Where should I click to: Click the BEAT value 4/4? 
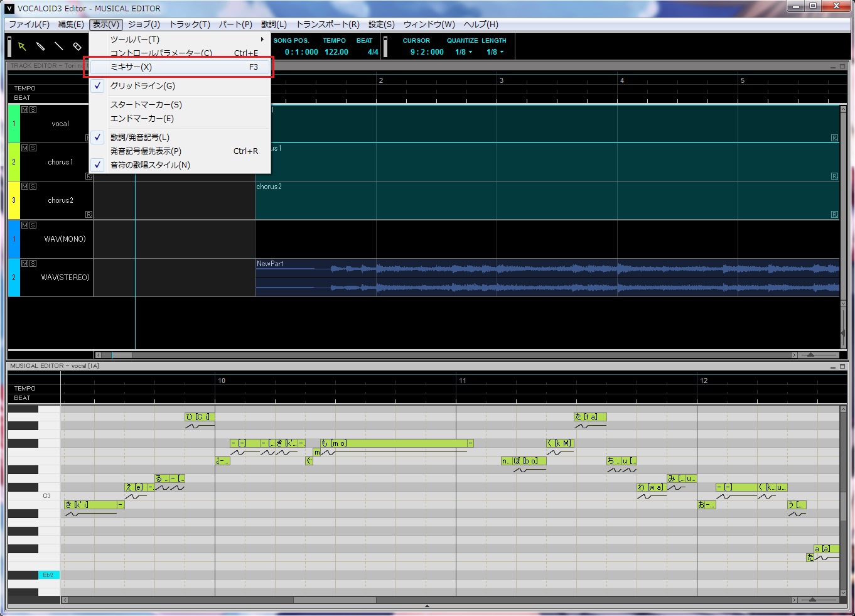[373, 52]
